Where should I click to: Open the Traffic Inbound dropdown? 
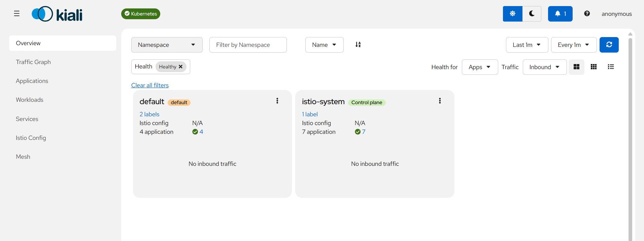[x=545, y=67]
